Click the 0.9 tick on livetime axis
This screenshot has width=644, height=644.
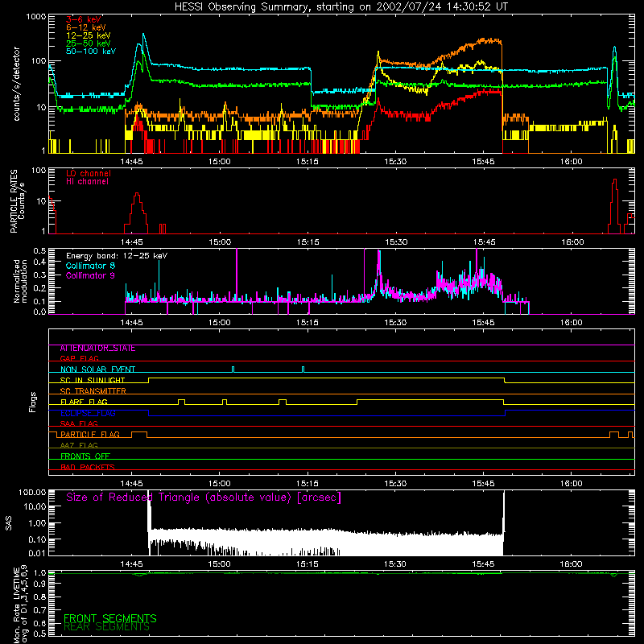click(x=39, y=584)
